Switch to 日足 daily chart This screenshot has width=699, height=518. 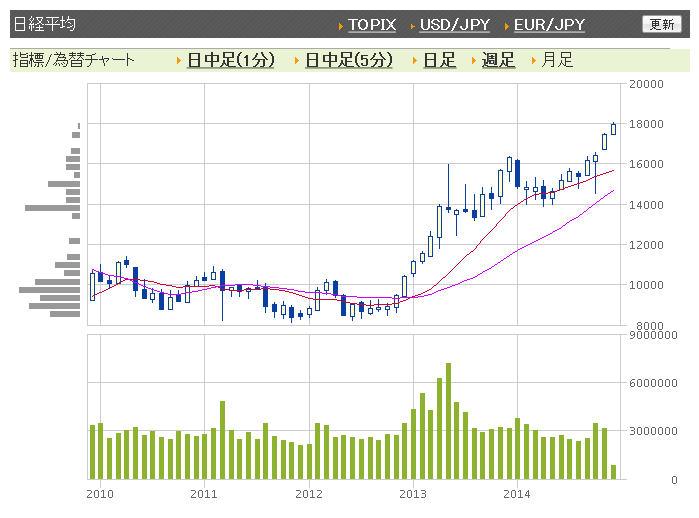[x=439, y=60]
